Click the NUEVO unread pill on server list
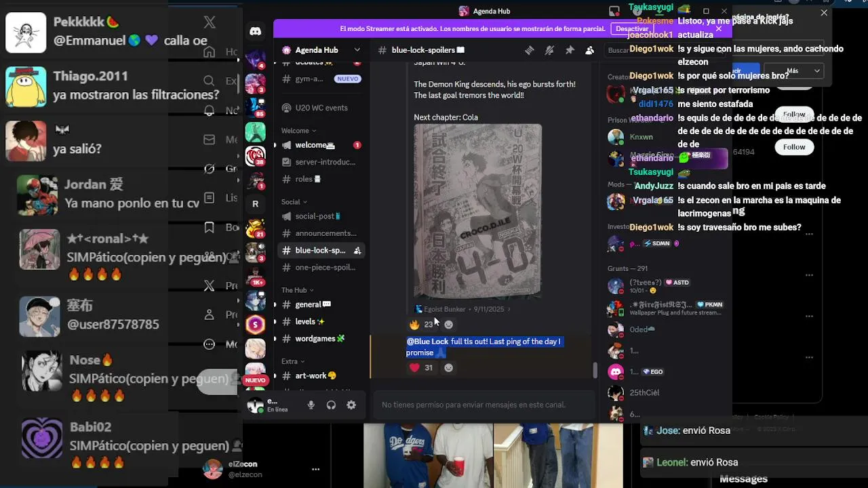This screenshot has width=868, height=488. pyautogui.click(x=255, y=380)
